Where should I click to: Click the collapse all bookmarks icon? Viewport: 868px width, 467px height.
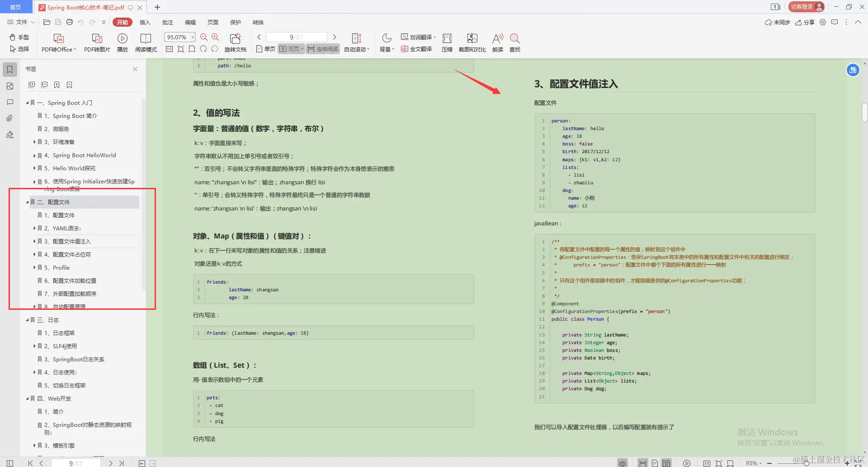pyautogui.click(x=44, y=85)
